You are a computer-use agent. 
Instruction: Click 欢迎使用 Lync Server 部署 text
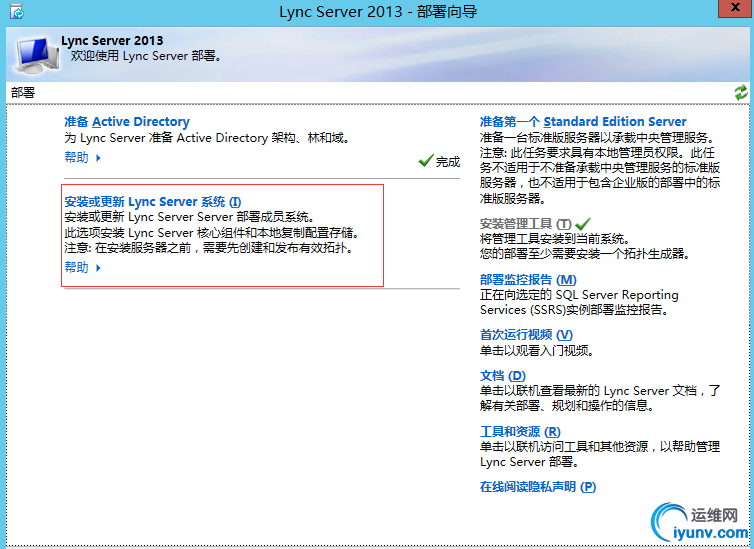(x=146, y=56)
